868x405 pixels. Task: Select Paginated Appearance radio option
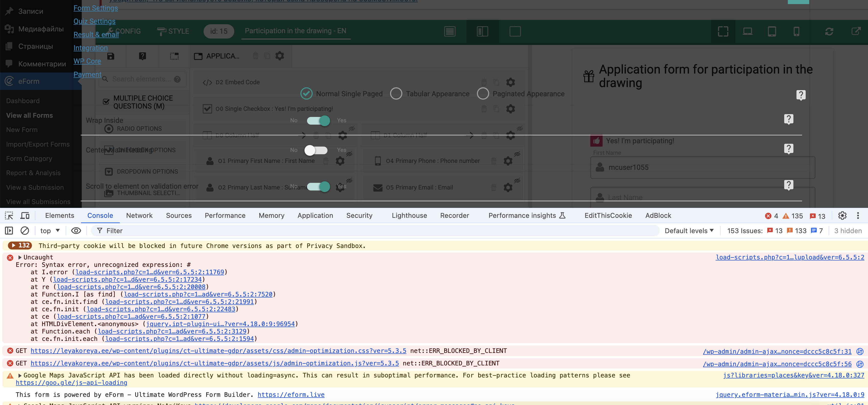[x=483, y=94]
